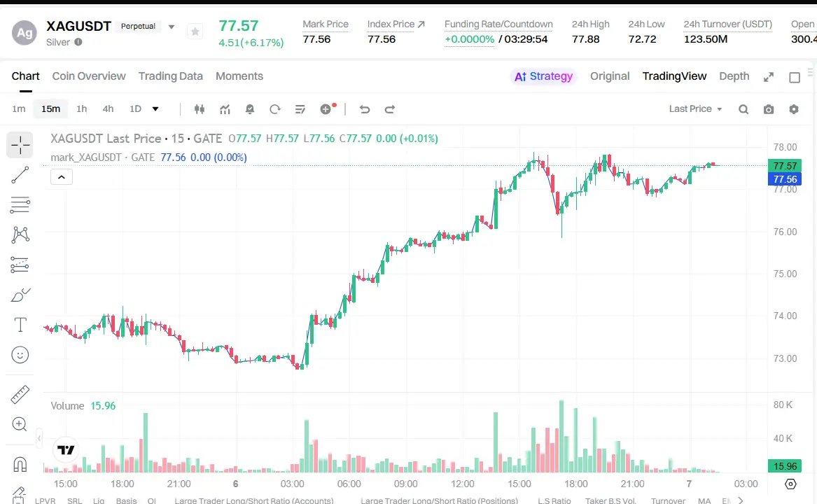Select the XABCD pattern tool
This screenshot has height=504, width=817.
[x=20, y=234]
